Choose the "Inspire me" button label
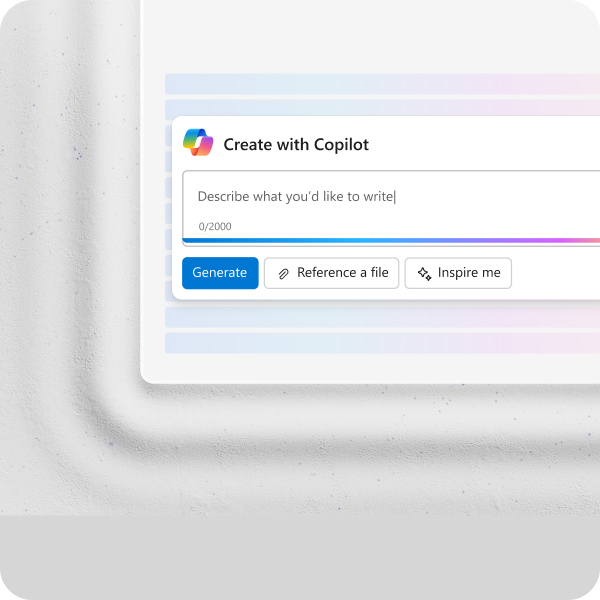 click(469, 272)
